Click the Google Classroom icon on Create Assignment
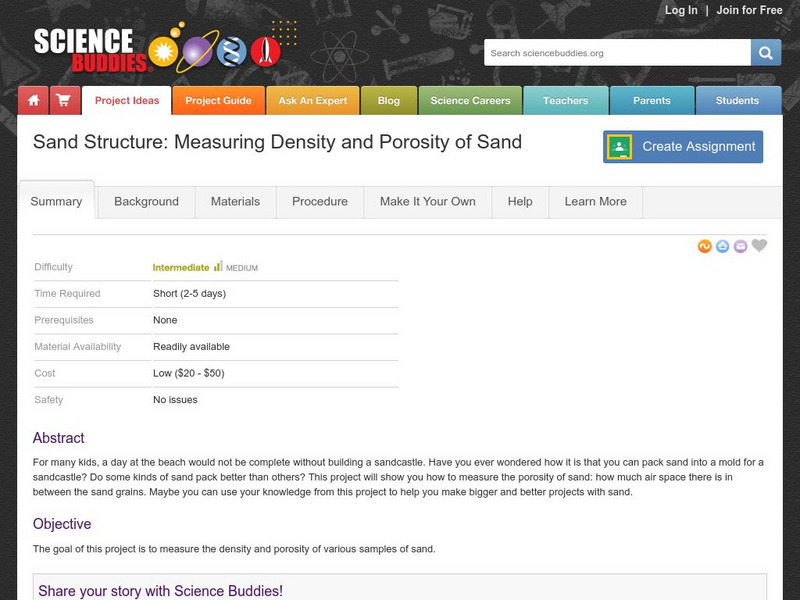This screenshot has height=600, width=800. [621, 146]
